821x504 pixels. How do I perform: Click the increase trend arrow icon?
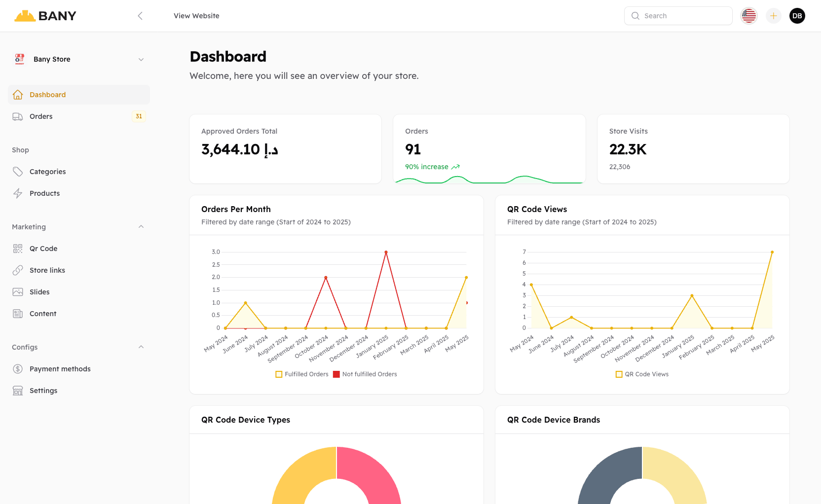coord(455,167)
